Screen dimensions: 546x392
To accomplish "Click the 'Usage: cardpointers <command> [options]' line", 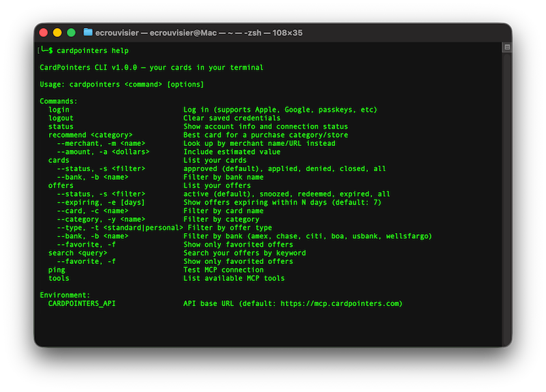I will 122,85.
